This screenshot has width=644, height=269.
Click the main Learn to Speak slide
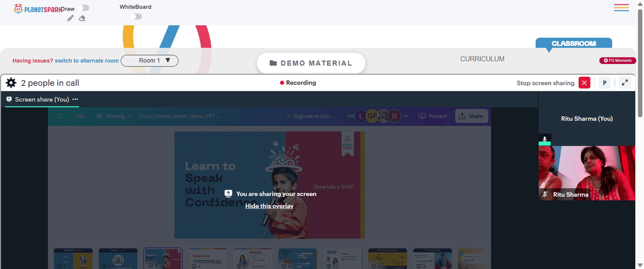(269, 185)
